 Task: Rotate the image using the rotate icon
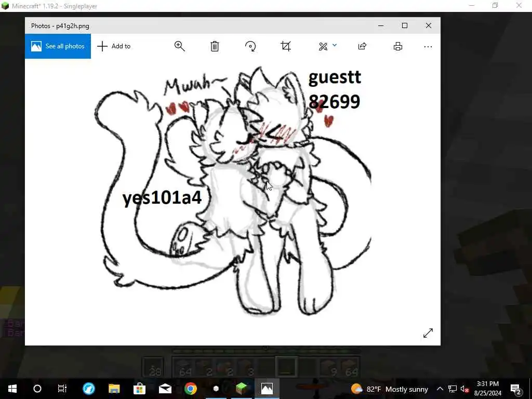point(250,46)
